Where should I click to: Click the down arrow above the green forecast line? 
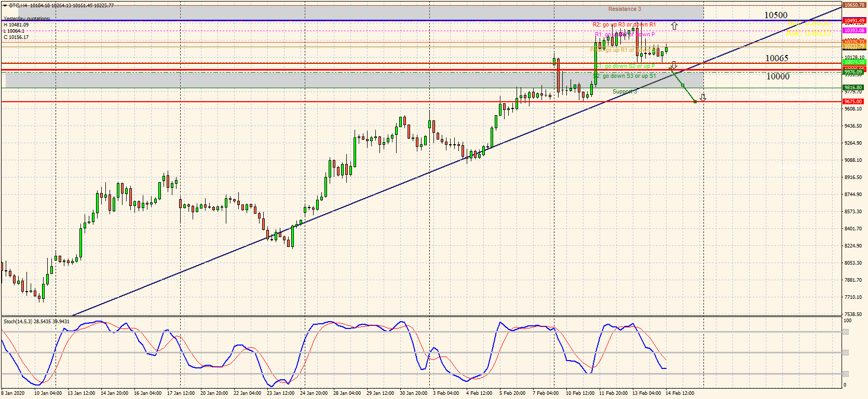click(673, 65)
